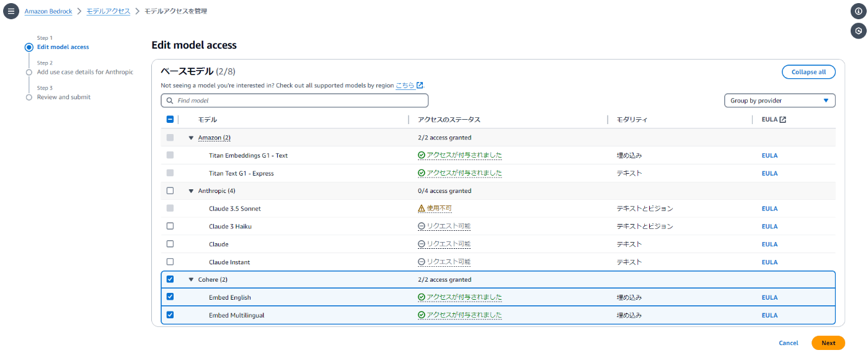
Task: Open the EULA link for Titan Text G1 - Express
Action: [x=769, y=173]
